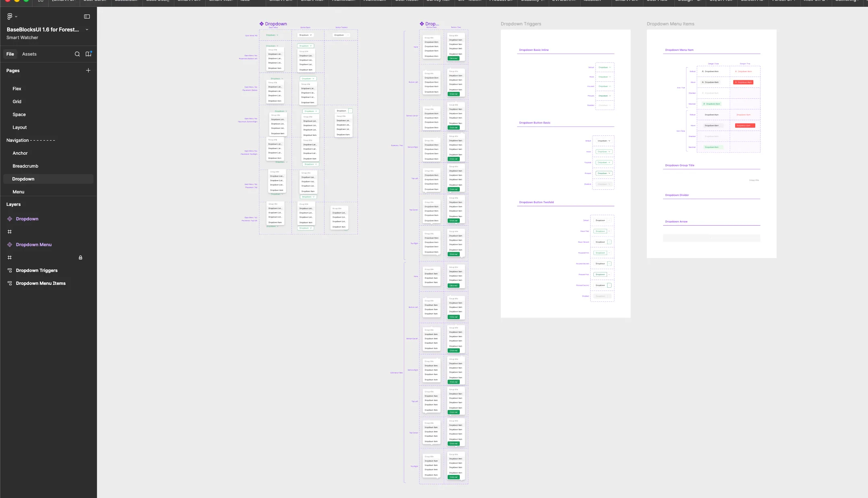This screenshot has width=868, height=498.
Task: Add a new page with plus icon
Action: tap(88, 71)
